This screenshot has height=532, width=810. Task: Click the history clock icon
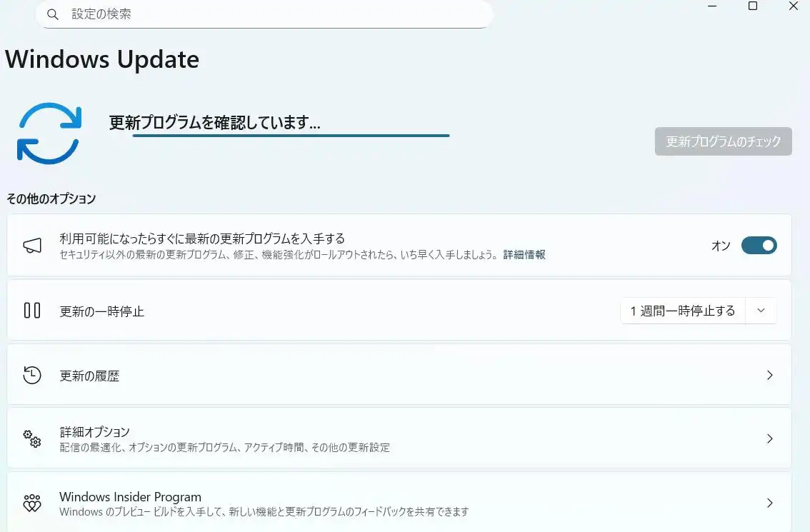[x=32, y=376]
